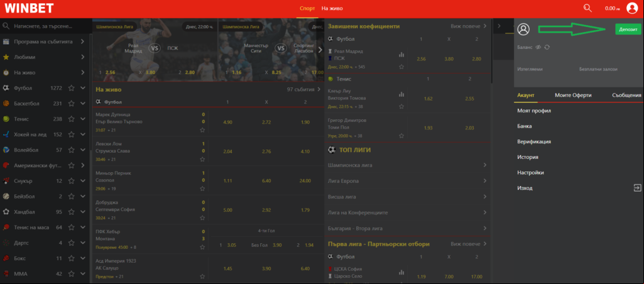Click Виж повече next to Завишени коефициенти

tap(469, 26)
